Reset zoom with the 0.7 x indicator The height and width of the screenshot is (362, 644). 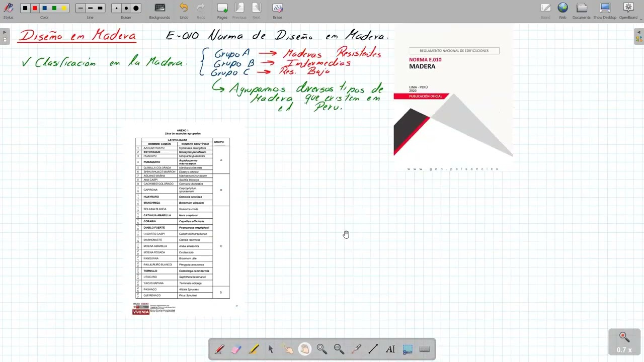pyautogui.click(x=624, y=342)
